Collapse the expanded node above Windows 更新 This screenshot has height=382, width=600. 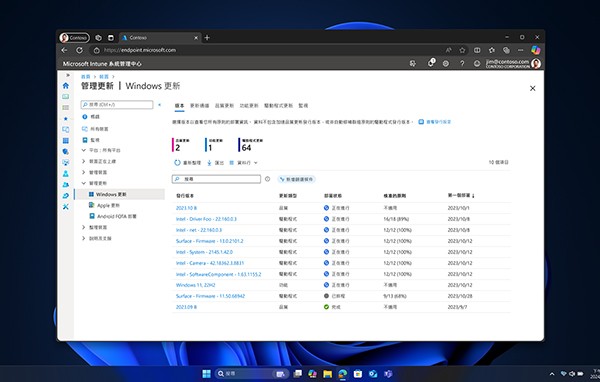pyautogui.click(x=83, y=183)
